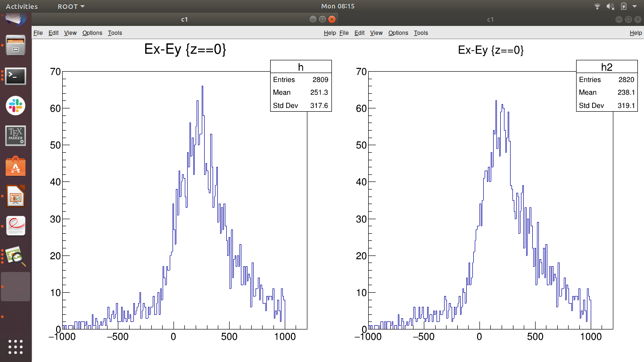Open the Files manager from the dock
This screenshot has width=644, height=362.
coord(16,46)
